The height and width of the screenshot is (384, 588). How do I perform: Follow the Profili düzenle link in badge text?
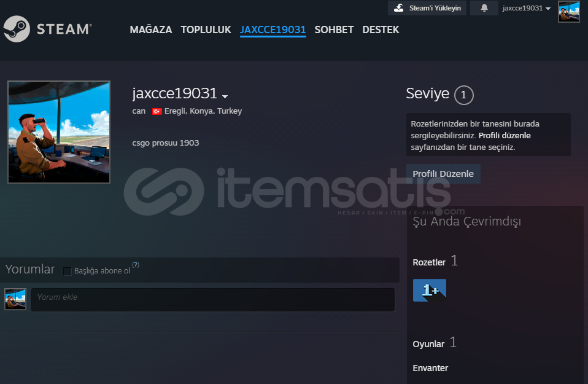pyautogui.click(x=505, y=136)
